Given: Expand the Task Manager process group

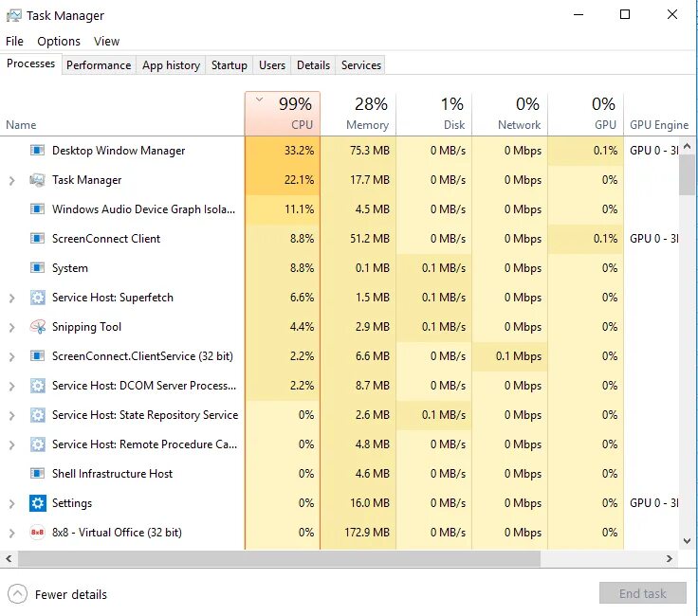Looking at the screenshot, I should (12, 181).
